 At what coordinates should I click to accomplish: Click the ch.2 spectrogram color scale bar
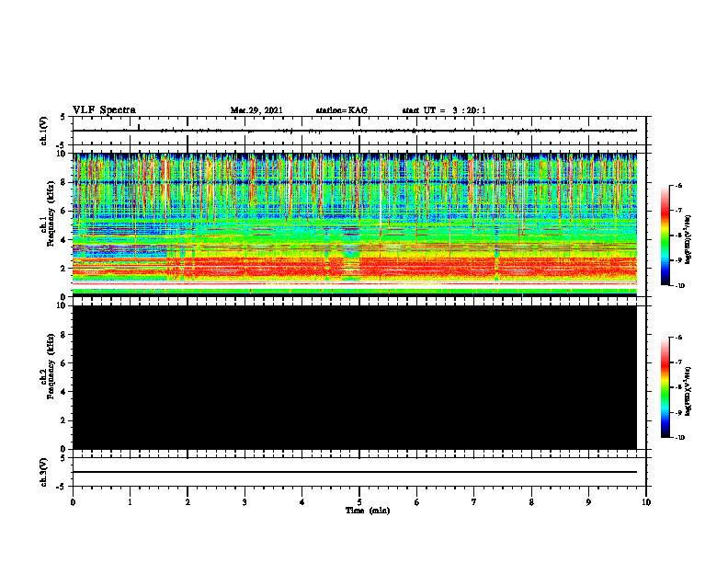[665, 387]
